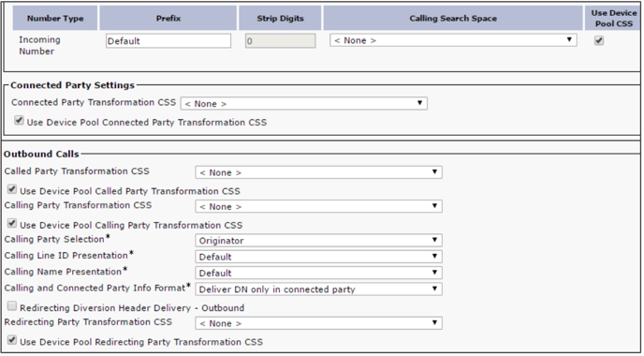Image resolution: width=644 pixels, height=356 pixels.
Task: Open the Calling Name Presentation dropdown
Action: [318, 273]
